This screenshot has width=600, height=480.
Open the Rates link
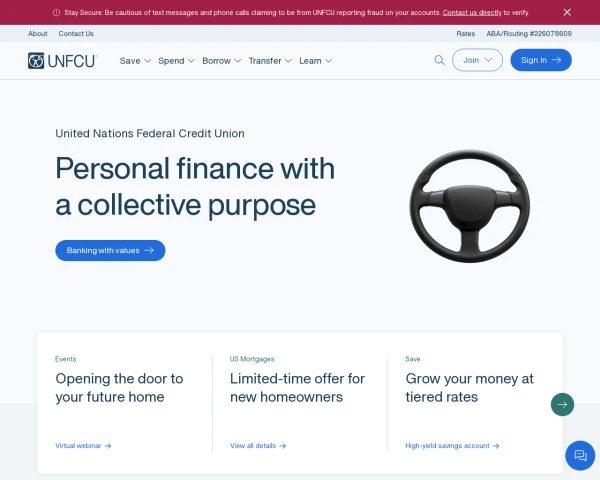point(465,34)
